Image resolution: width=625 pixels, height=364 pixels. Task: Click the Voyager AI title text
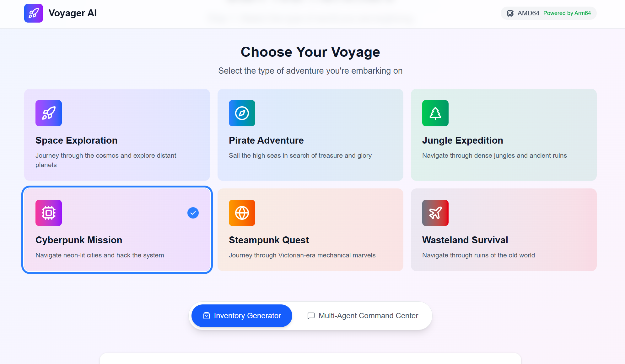(x=73, y=13)
